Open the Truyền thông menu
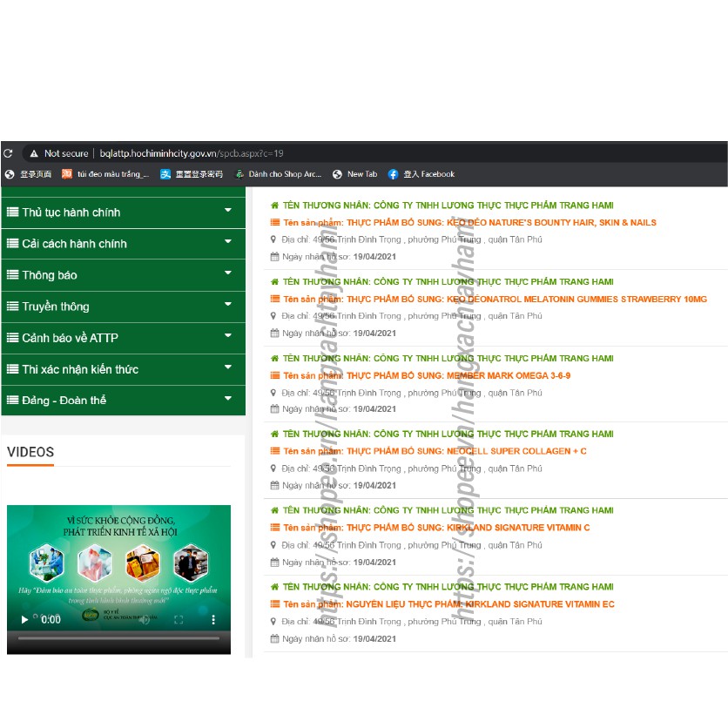 click(x=123, y=307)
